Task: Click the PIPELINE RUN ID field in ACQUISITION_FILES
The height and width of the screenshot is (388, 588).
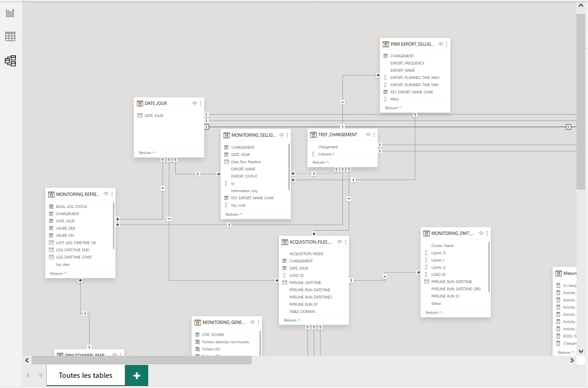Action: tap(303, 304)
